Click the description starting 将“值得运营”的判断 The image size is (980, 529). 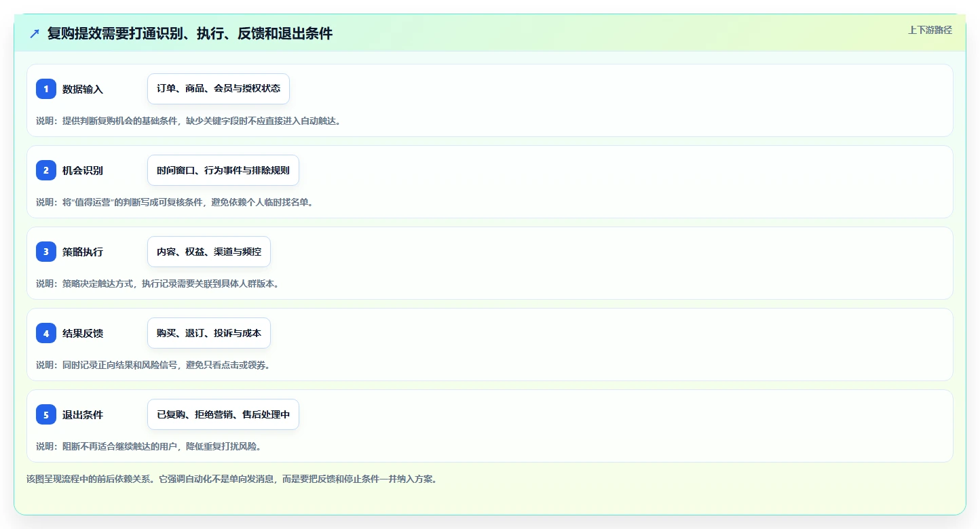[174, 202]
